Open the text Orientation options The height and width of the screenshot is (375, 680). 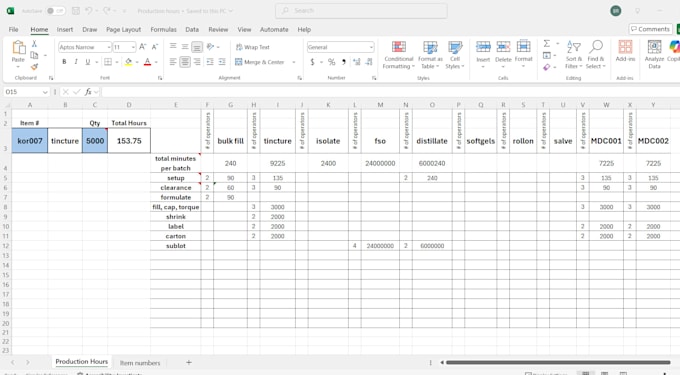(x=212, y=46)
